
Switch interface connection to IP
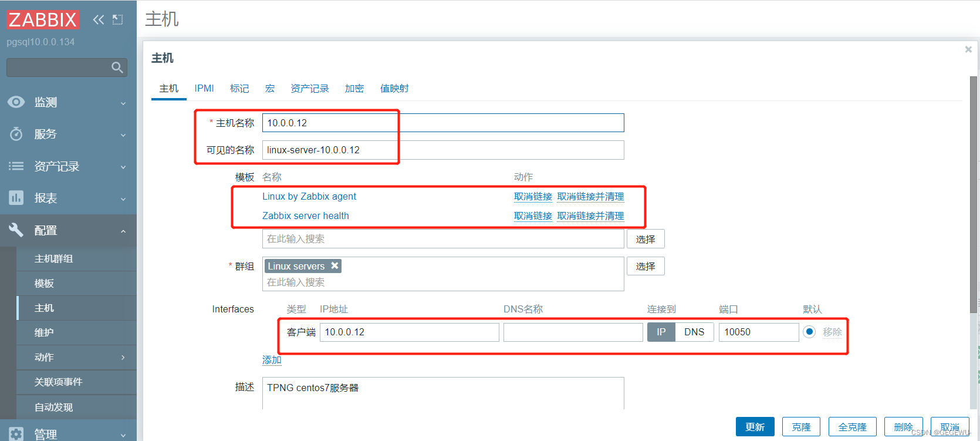pyautogui.click(x=661, y=332)
